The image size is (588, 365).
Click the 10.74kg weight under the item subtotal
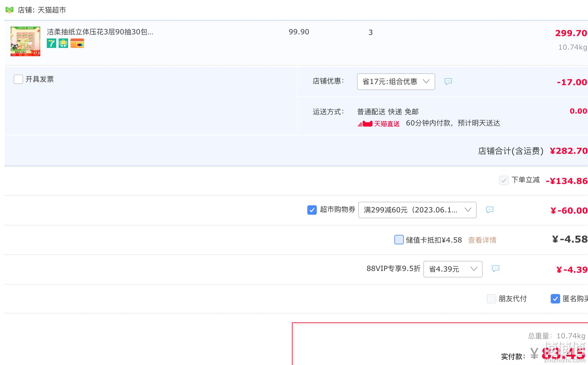(573, 47)
